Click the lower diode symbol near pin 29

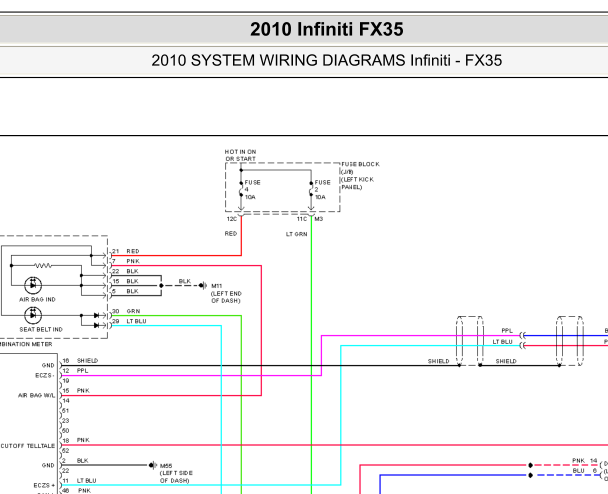[97, 325]
